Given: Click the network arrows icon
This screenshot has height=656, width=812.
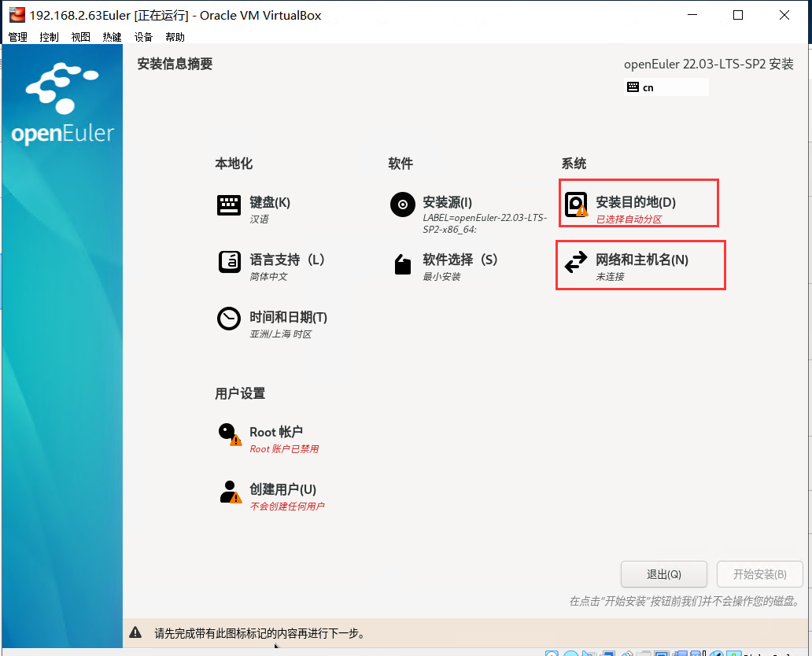Looking at the screenshot, I should pos(576,261).
